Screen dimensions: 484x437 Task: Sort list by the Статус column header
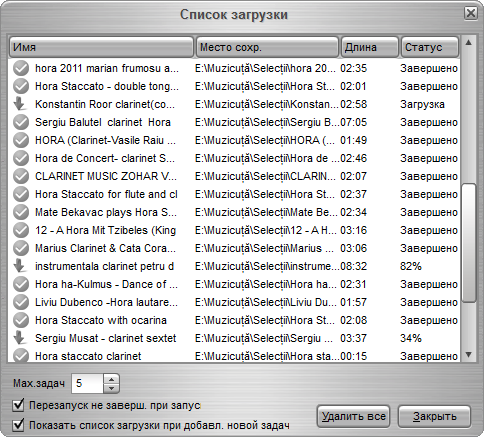coord(430,47)
